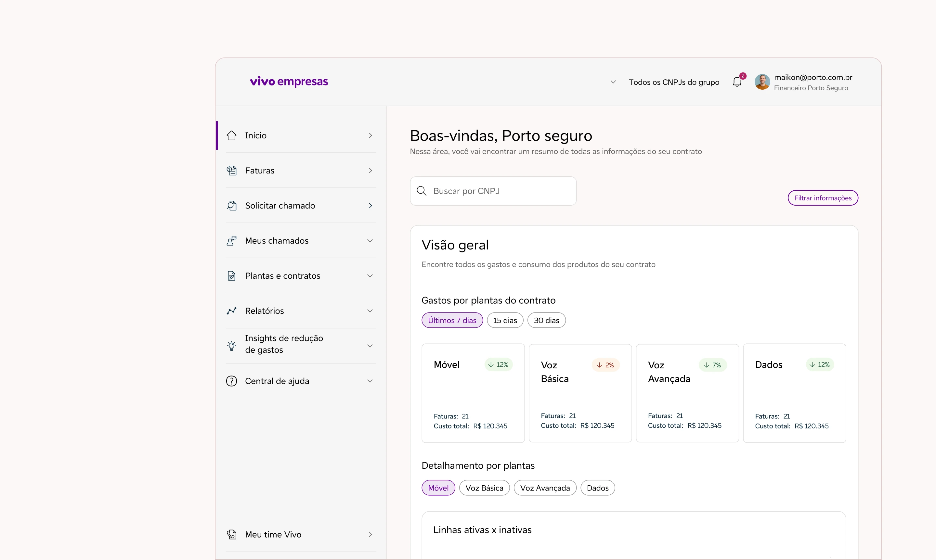Viewport: 936px width, 560px height.
Task: Select the Móvel detail chip
Action: click(x=438, y=488)
